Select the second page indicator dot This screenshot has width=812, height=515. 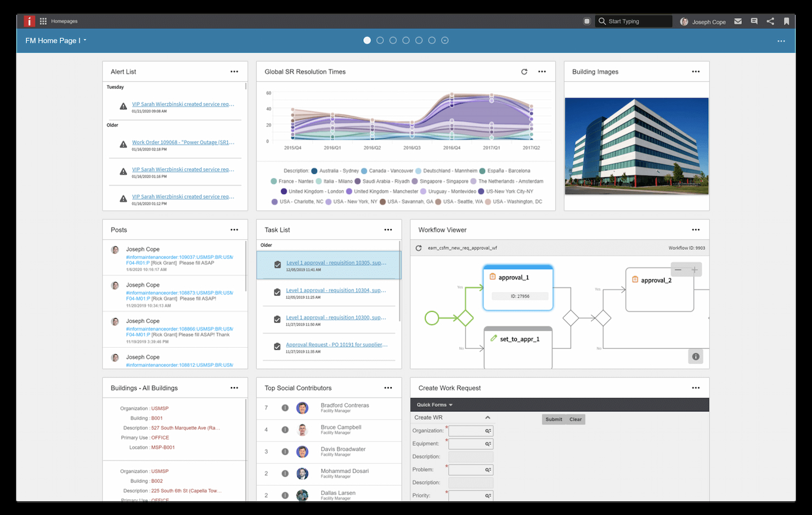coord(380,40)
